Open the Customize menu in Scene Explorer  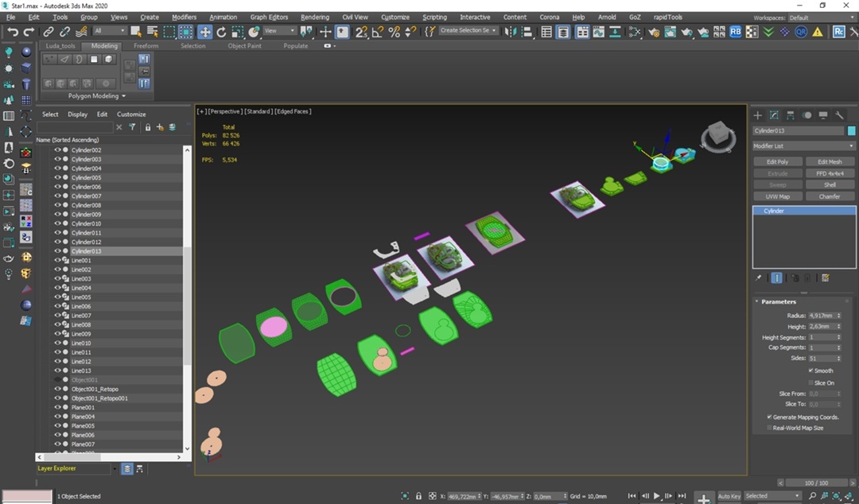[131, 114]
